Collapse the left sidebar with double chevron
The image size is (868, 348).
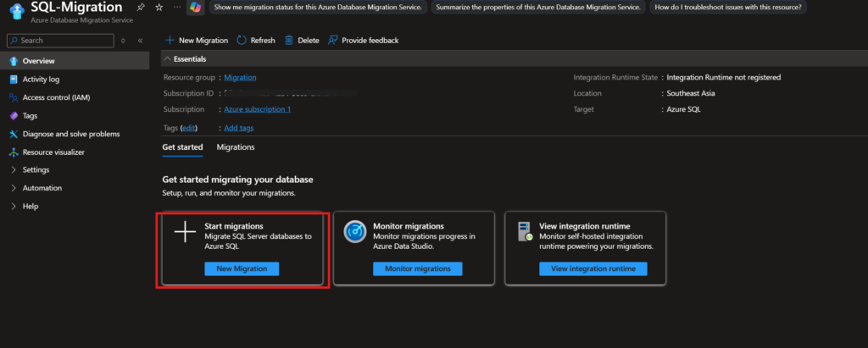tap(140, 40)
